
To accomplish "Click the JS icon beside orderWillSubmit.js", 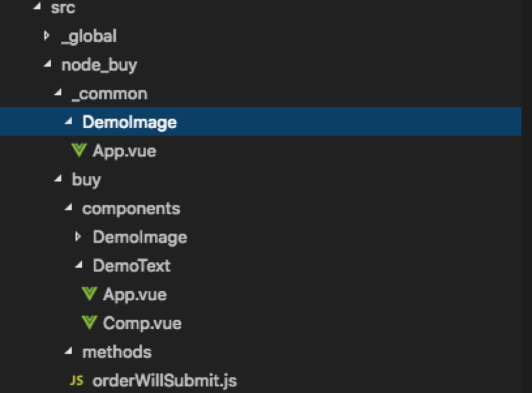I will tap(77, 380).
